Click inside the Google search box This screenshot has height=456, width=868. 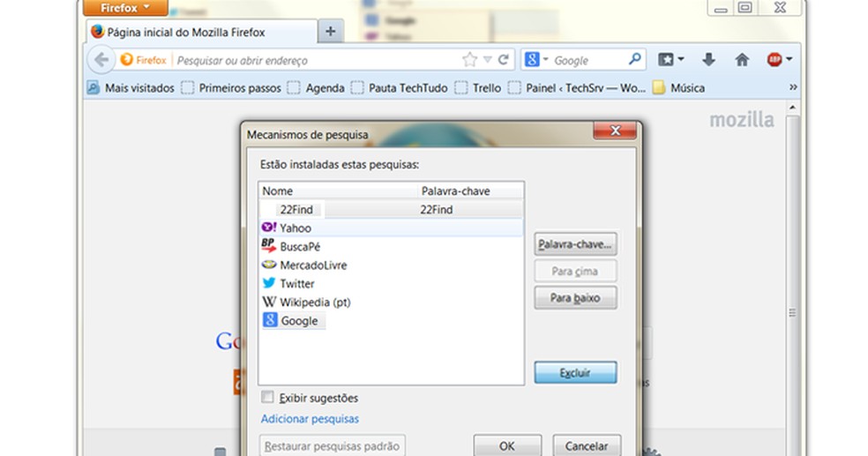click(x=588, y=60)
